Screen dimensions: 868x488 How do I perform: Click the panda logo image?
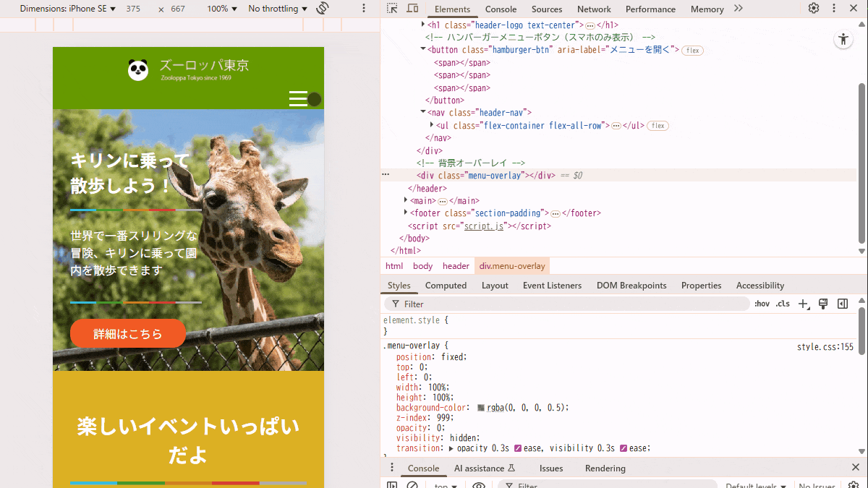click(138, 69)
